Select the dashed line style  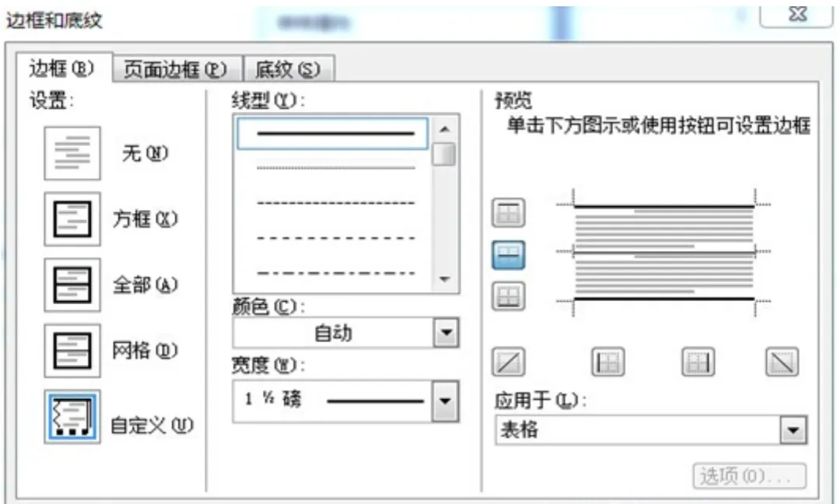pos(330,201)
